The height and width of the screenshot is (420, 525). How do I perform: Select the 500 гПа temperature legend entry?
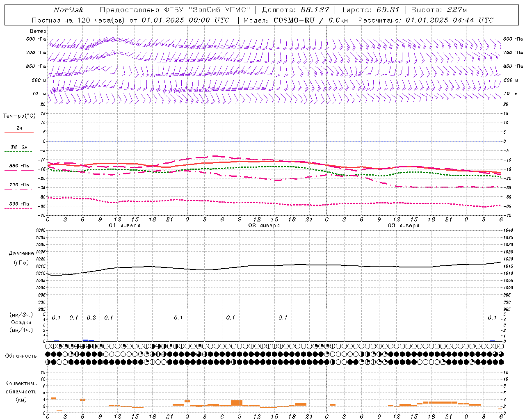click(x=19, y=204)
